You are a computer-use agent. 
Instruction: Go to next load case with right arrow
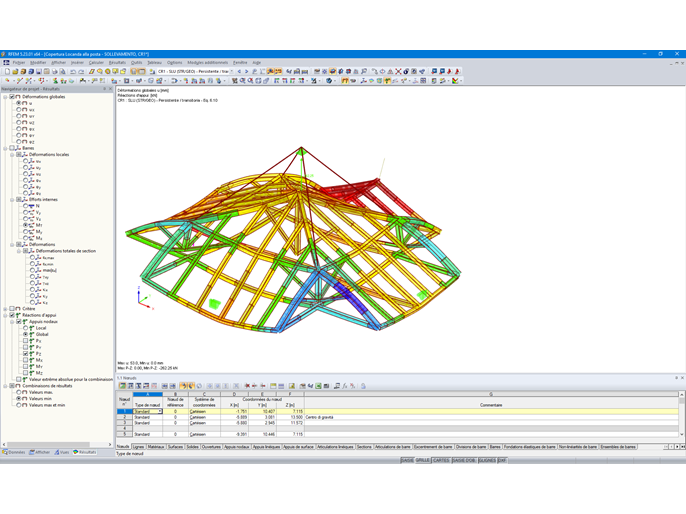pyautogui.click(x=246, y=71)
